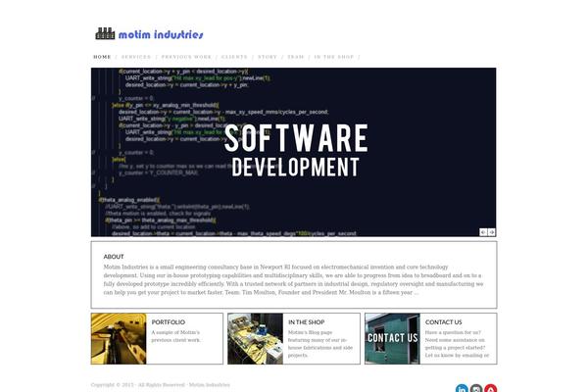Click the text "Have a question for us?"
The width and height of the screenshot is (588, 392).
coord(453,332)
